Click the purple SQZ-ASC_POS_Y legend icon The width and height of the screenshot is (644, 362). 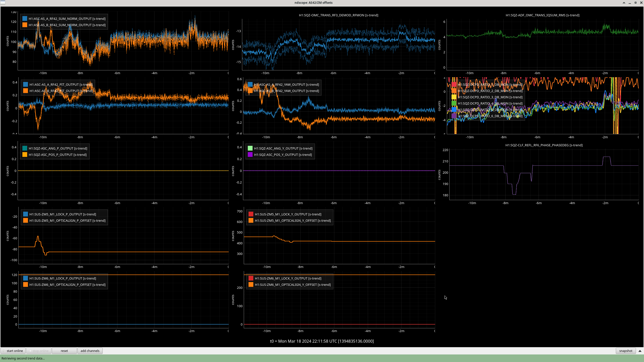pos(250,155)
